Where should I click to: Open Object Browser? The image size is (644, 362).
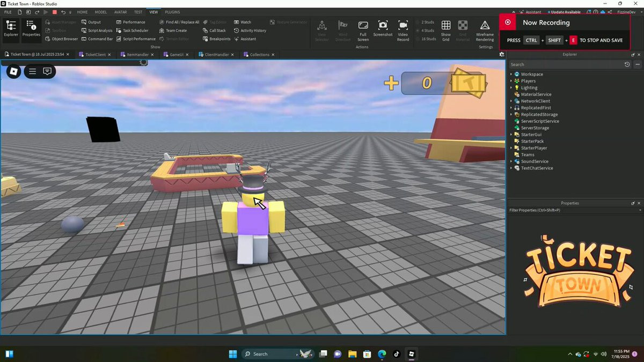coord(61,39)
